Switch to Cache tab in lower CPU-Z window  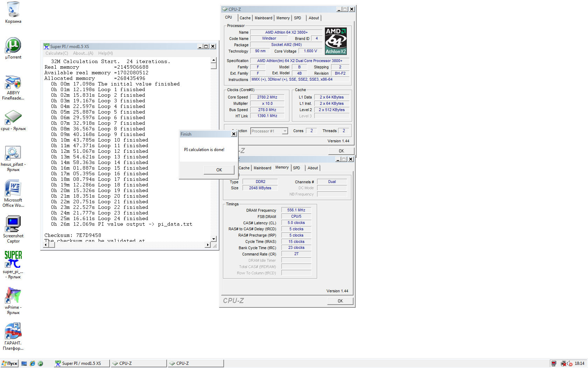click(244, 168)
